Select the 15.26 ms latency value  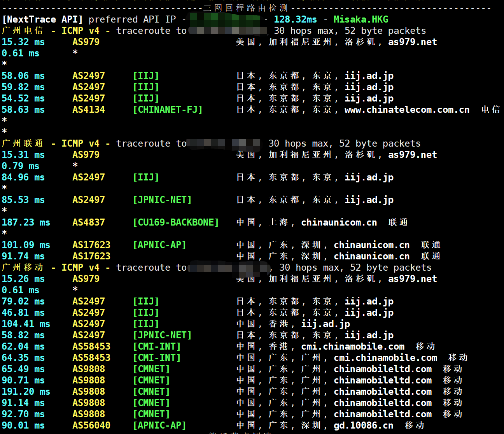click(23, 279)
